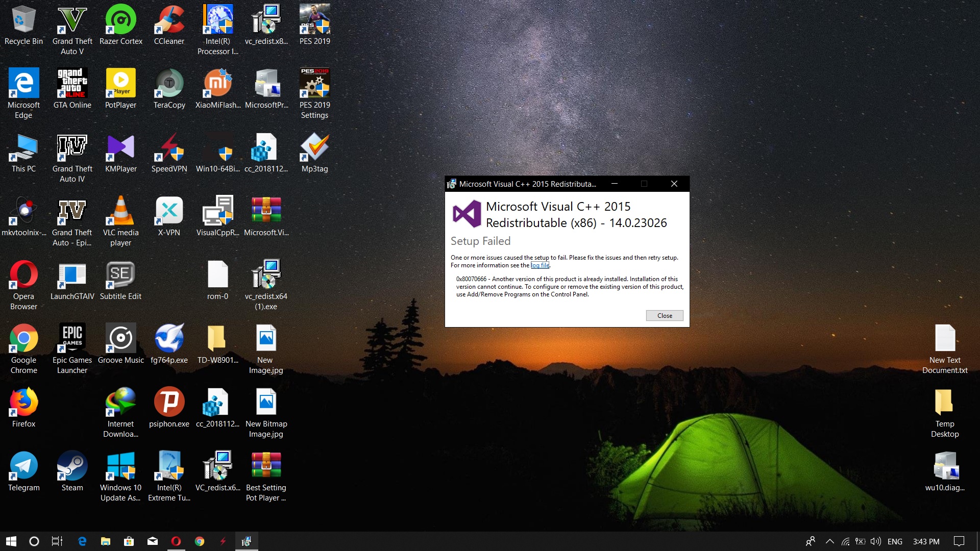
Task: Select New Text Document.txt file
Action: (945, 348)
